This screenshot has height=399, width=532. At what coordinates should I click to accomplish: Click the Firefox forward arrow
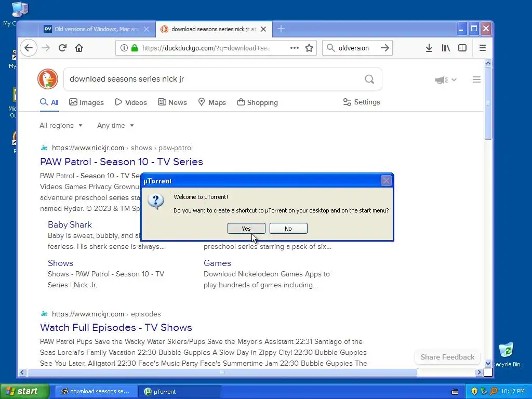point(46,48)
